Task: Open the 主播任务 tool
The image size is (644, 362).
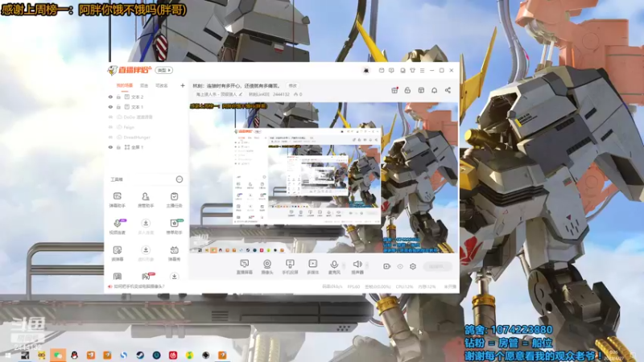Action: tap(174, 200)
